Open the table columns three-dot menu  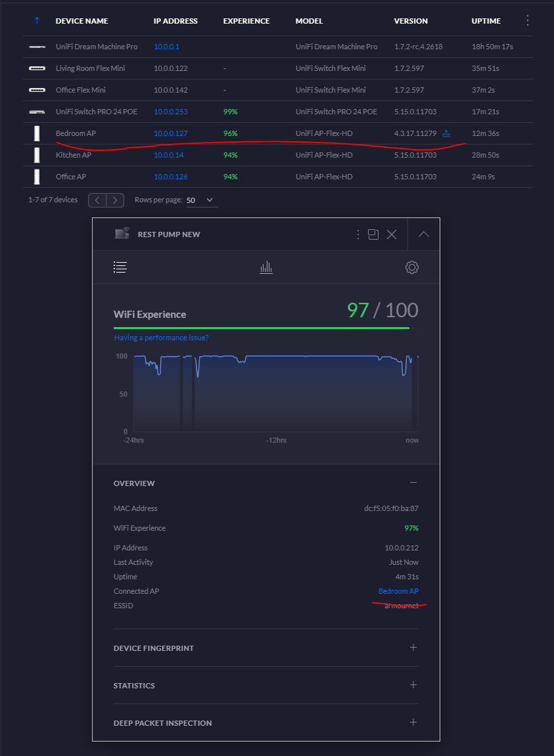point(527,21)
